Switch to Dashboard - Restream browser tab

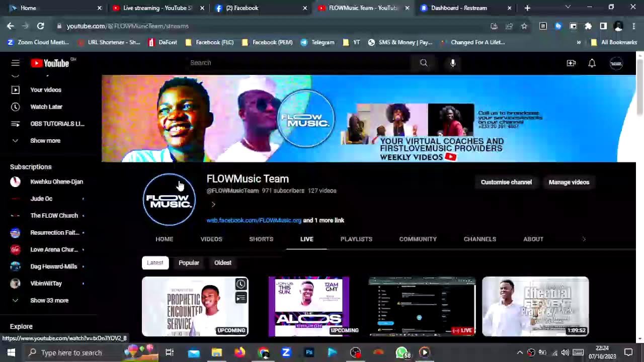click(466, 8)
